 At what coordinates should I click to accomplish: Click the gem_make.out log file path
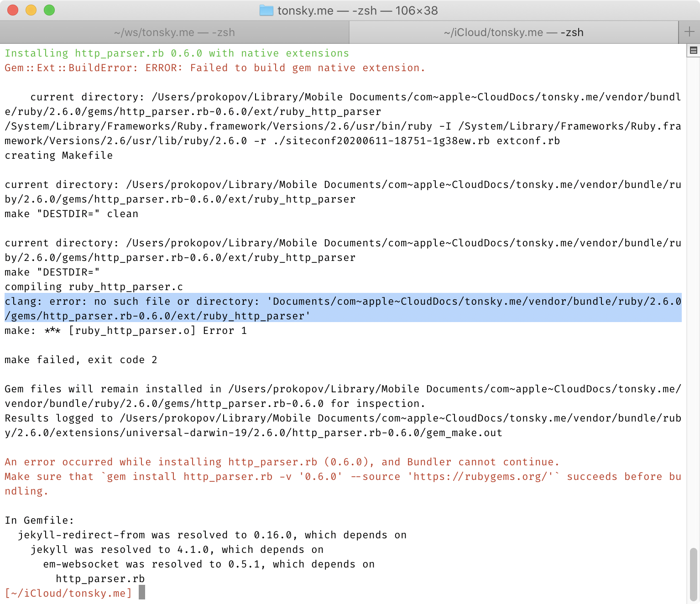tap(464, 433)
